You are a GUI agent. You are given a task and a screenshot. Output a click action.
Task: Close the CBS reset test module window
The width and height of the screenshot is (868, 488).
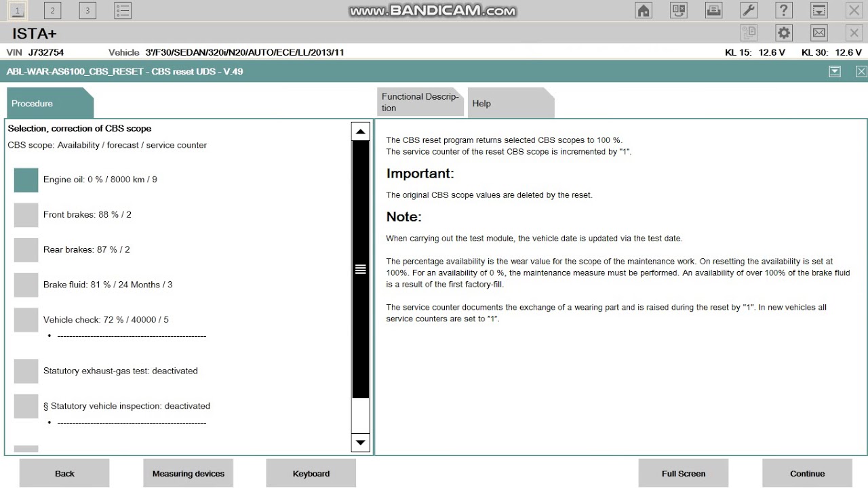pyautogui.click(x=861, y=71)
